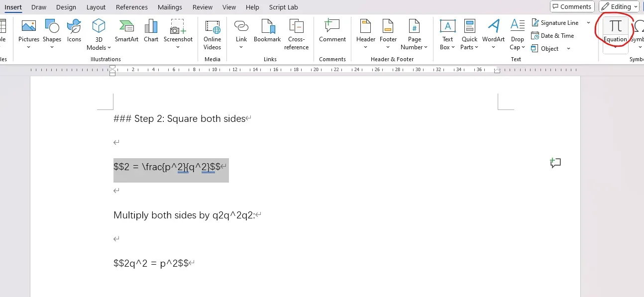
Task: Insert a new Comment
Action: pos(332,31)
